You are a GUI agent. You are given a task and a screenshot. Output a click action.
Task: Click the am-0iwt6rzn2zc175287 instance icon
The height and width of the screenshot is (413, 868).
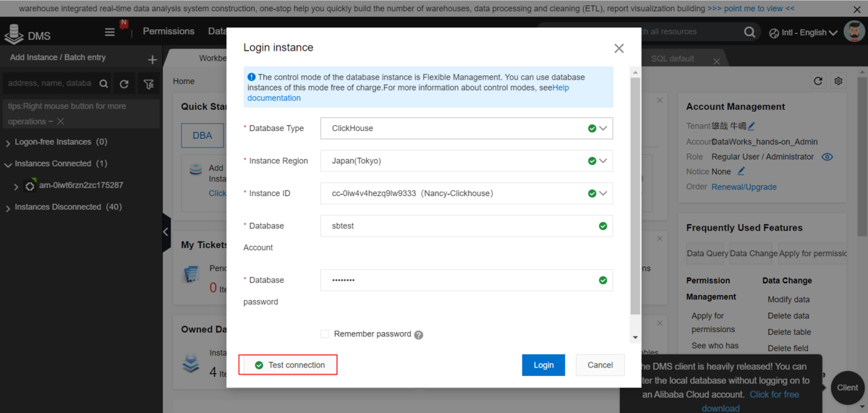click(30, 186)
